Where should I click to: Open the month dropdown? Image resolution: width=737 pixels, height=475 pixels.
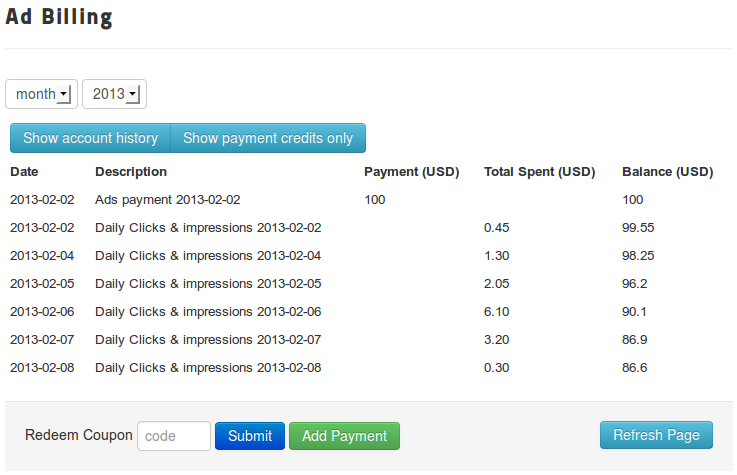coord(42,94)
